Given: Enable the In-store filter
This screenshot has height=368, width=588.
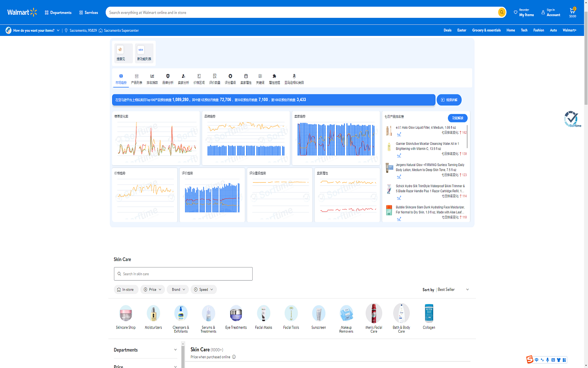Looking at the screenshot, I should coord(126,289).
